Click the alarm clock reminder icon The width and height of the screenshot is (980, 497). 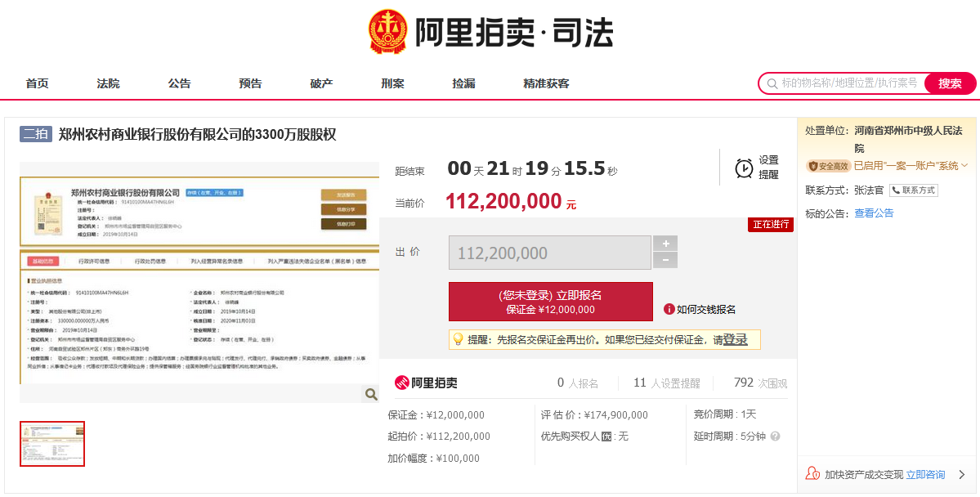(743, 168)
